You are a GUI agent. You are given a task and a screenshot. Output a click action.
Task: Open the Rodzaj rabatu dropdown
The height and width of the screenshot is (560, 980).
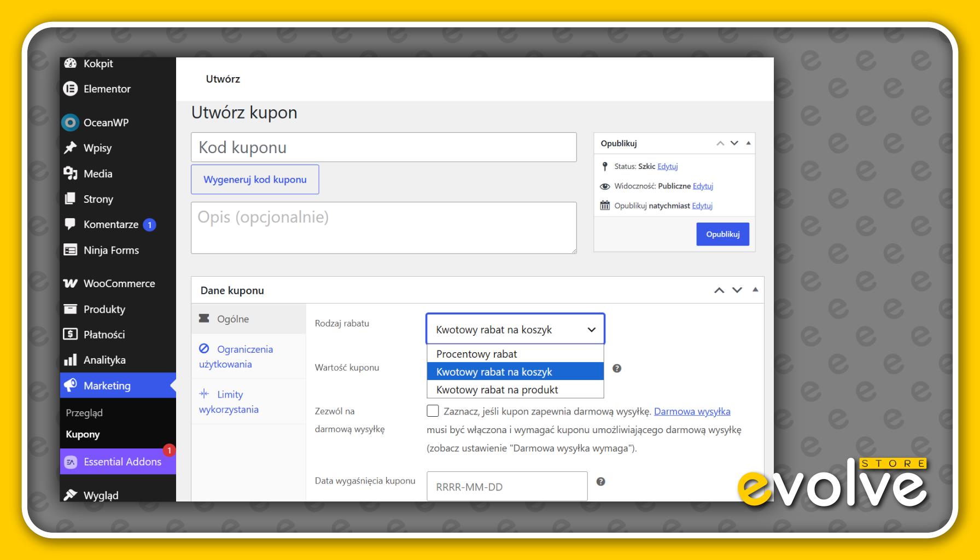(515, 329)
